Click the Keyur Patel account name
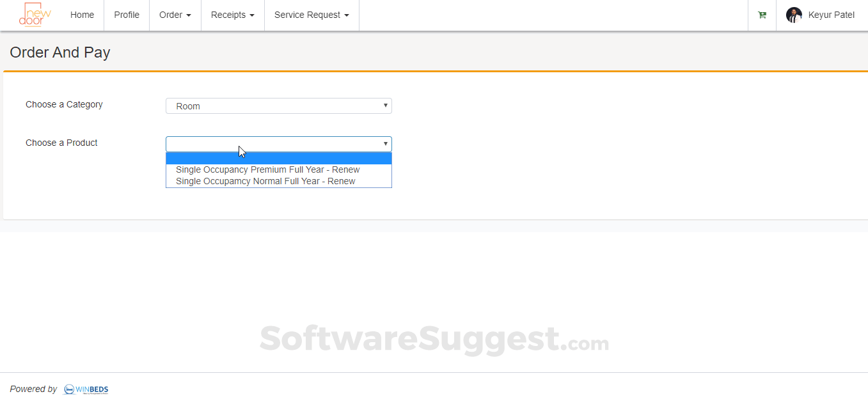 pos(831,15)
